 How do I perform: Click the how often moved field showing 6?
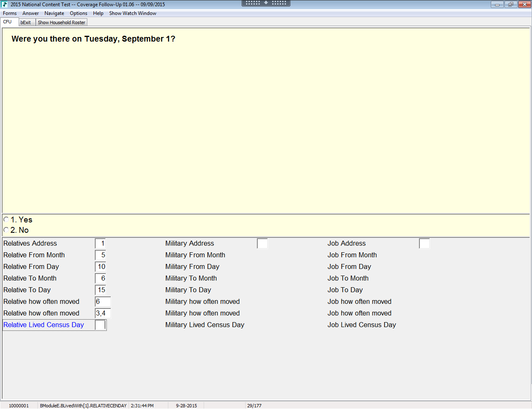(103, 302)
